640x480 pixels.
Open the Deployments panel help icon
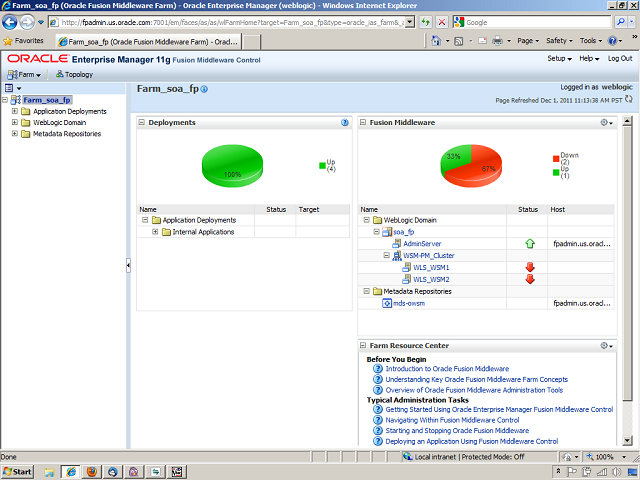pos(345,122)
